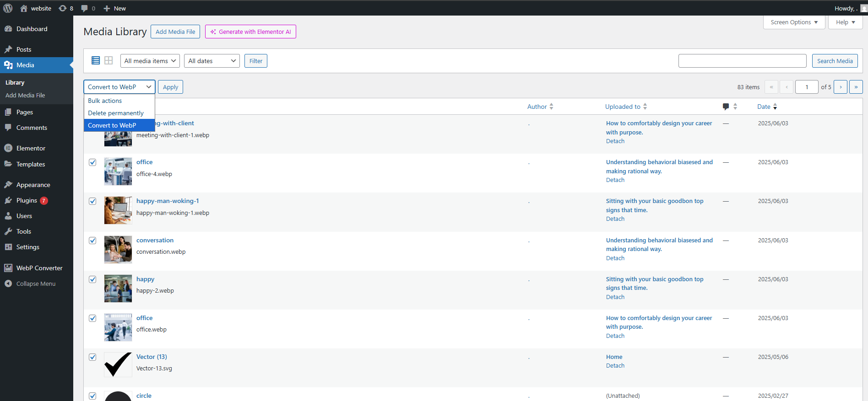This screenshot has height=401, width=868.
Task: Switch to list view icon
Action: [x=96, y=60]
